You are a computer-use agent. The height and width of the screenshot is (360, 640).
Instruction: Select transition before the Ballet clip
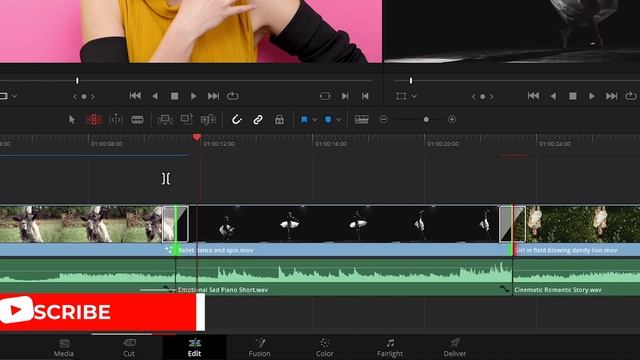click(176, 224)
